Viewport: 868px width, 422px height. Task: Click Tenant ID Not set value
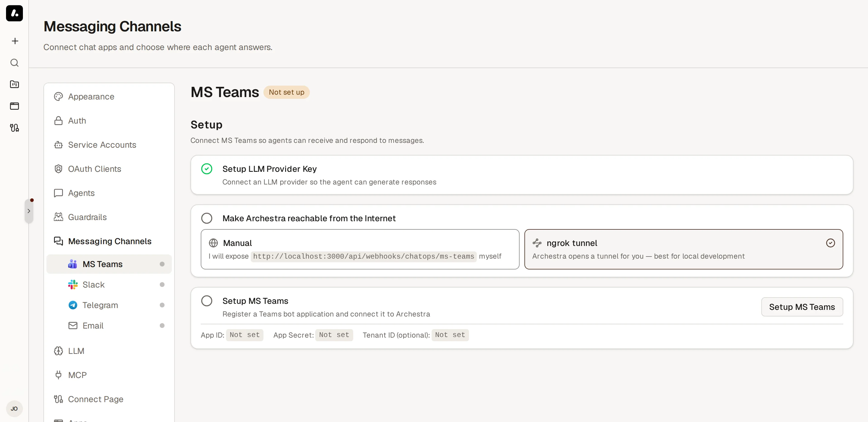pos(450,335)
